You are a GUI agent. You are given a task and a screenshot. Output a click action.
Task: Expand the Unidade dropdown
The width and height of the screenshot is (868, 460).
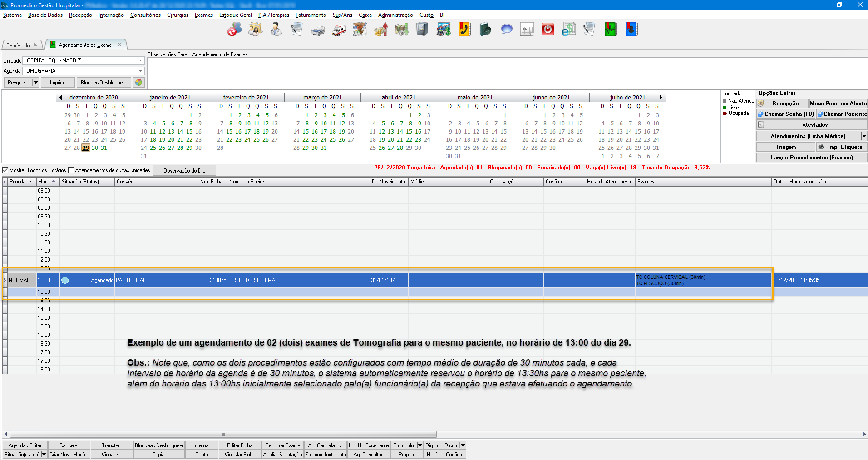pyautogui.click(x=140, y=60)
